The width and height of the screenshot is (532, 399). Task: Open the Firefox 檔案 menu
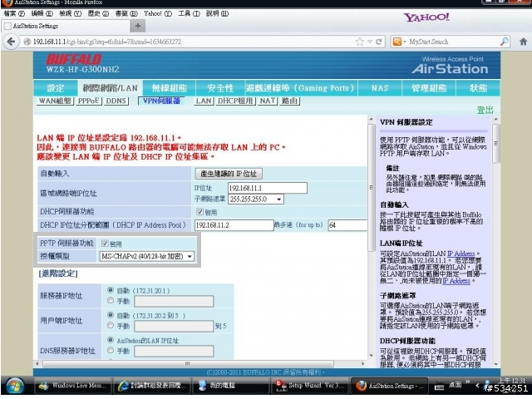tap(14, 13)
